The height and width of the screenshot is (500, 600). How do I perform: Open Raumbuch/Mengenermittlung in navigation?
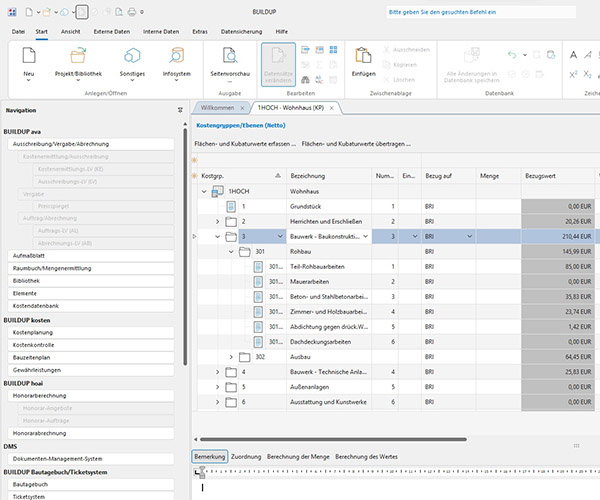(x=91, y=268)
